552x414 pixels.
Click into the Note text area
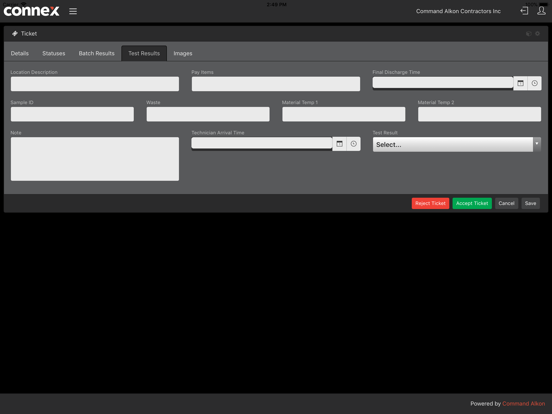(95, 159)
